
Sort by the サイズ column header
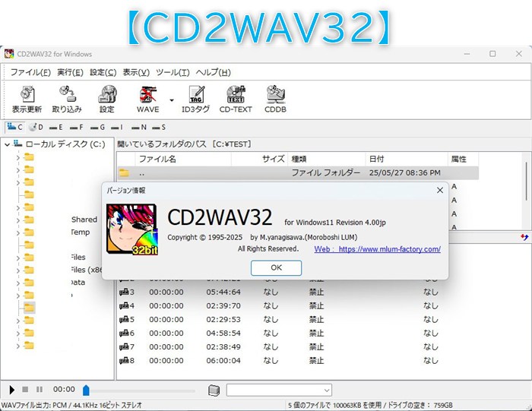point(259,159)
